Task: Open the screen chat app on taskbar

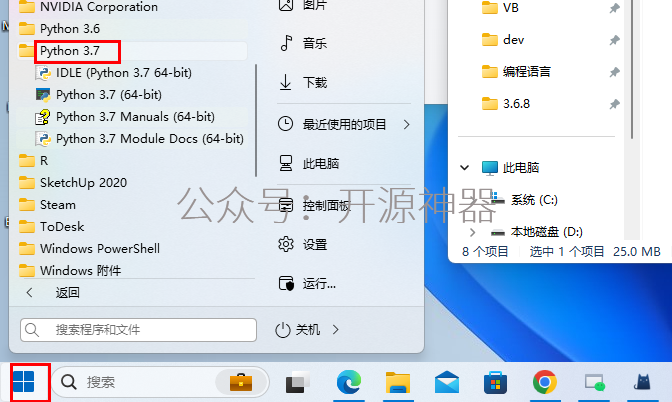Action: (594, 382)
